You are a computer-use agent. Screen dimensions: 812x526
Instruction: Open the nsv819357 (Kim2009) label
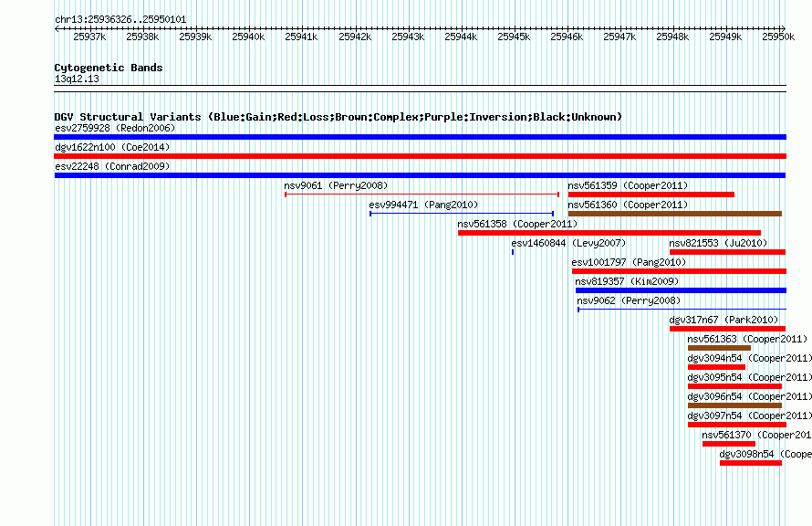627,281
